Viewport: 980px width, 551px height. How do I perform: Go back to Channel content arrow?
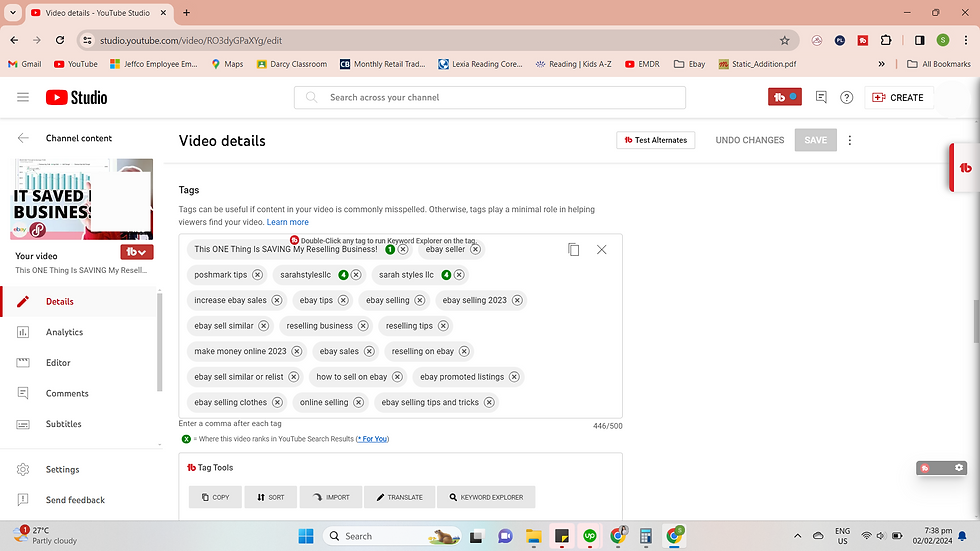tap(23, 138)
